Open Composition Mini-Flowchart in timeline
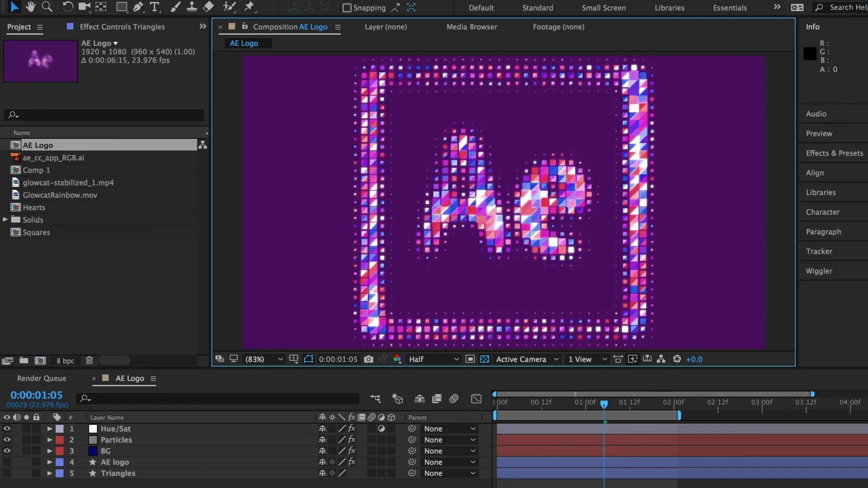The image size is (868, 488). pos(375,398)
